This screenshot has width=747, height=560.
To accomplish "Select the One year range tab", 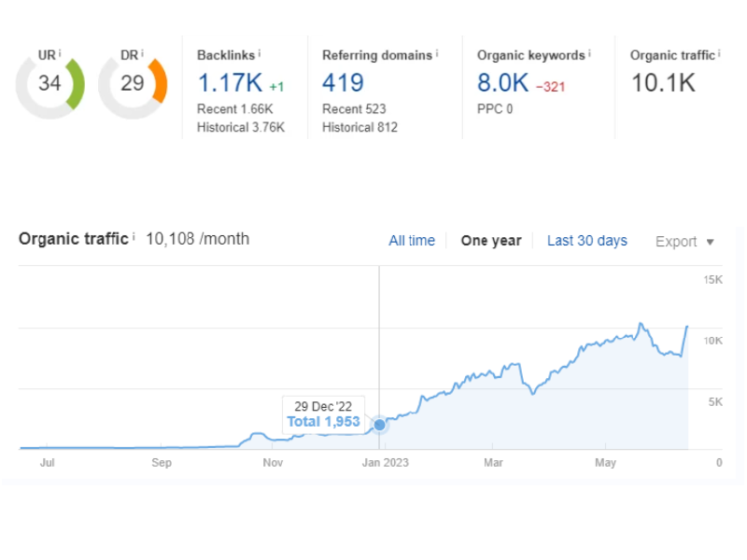I will coord(491,241).
